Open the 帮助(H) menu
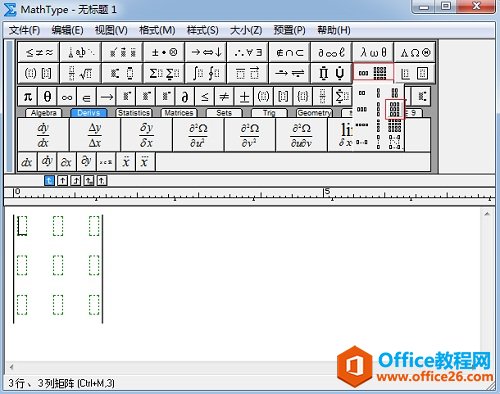This screenshot has width=500, height=394. pos(334,30)
